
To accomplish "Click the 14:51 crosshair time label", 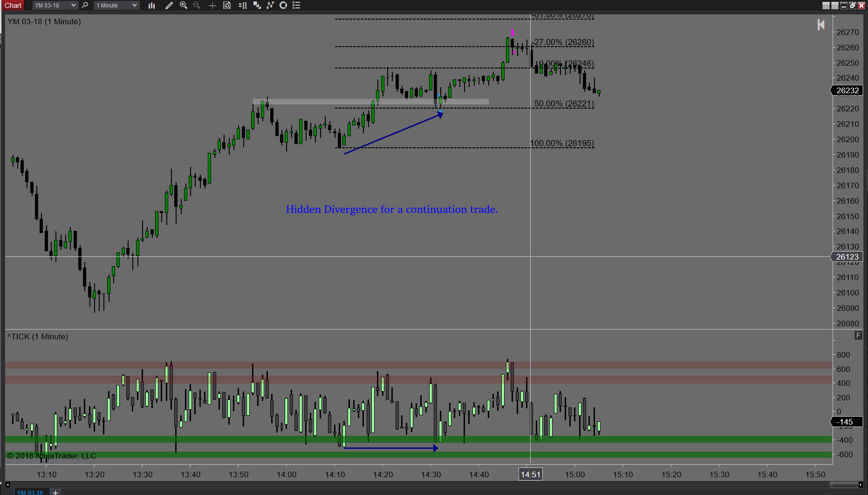I will pos(530,474).
